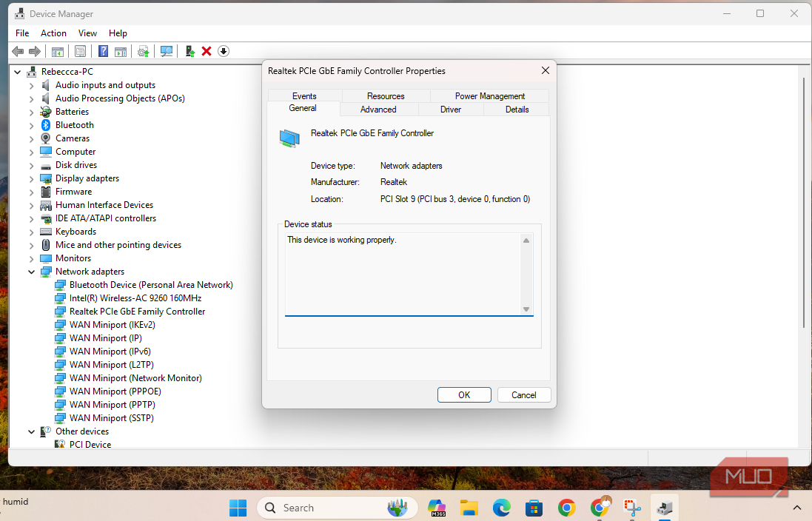The width and height of the screenshot is (812, 521).
Task: Click the red X Uninstall device icon
Action: pos(207,51)
